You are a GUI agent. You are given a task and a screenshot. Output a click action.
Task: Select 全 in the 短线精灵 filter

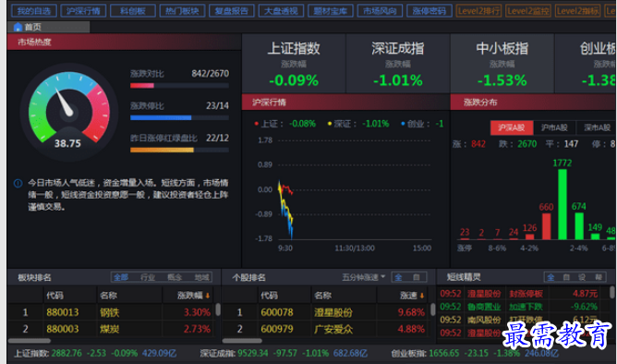tap(550, 277)
